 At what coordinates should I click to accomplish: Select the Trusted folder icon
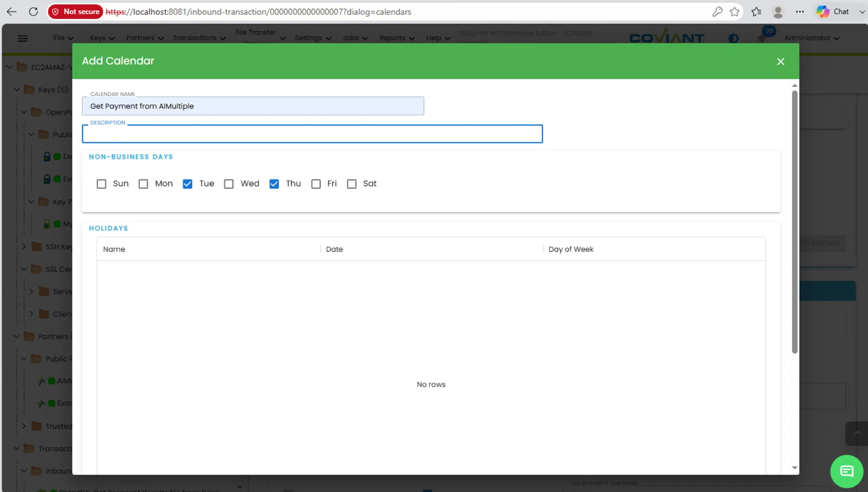[x=36, y=426]
